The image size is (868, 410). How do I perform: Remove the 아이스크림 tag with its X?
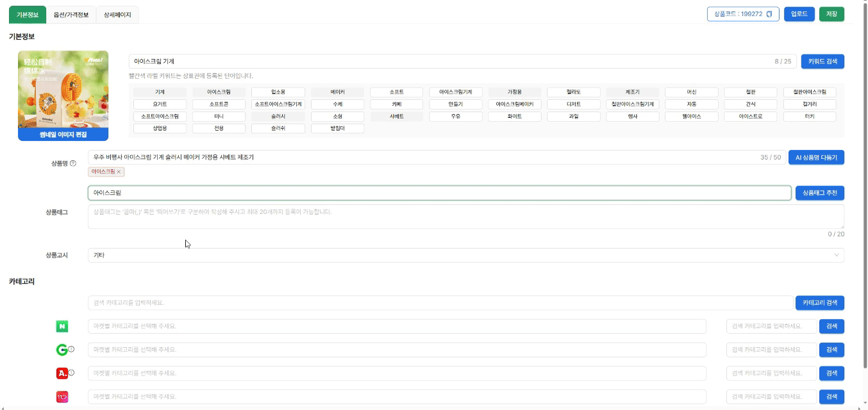pos(119,172)
